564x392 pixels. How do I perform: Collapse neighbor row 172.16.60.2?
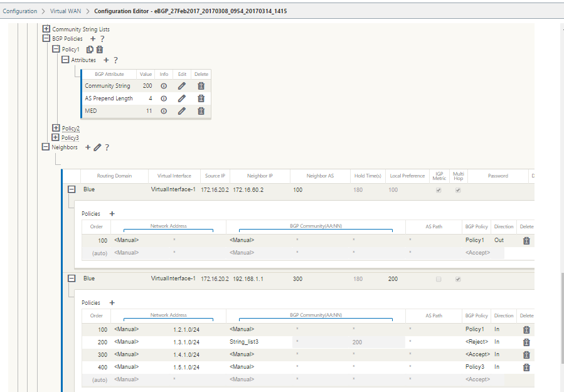tap(72, 189)
